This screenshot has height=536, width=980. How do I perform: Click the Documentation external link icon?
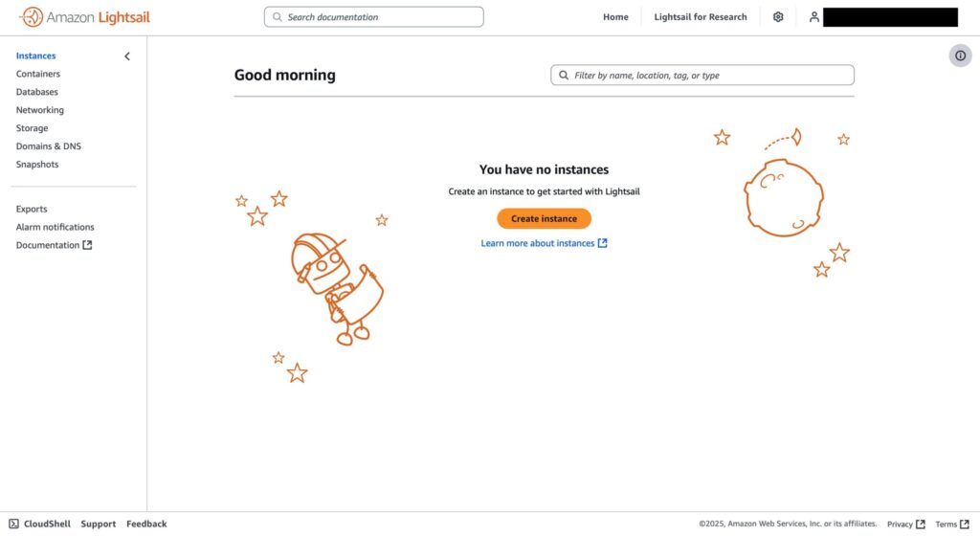[87, 245]
